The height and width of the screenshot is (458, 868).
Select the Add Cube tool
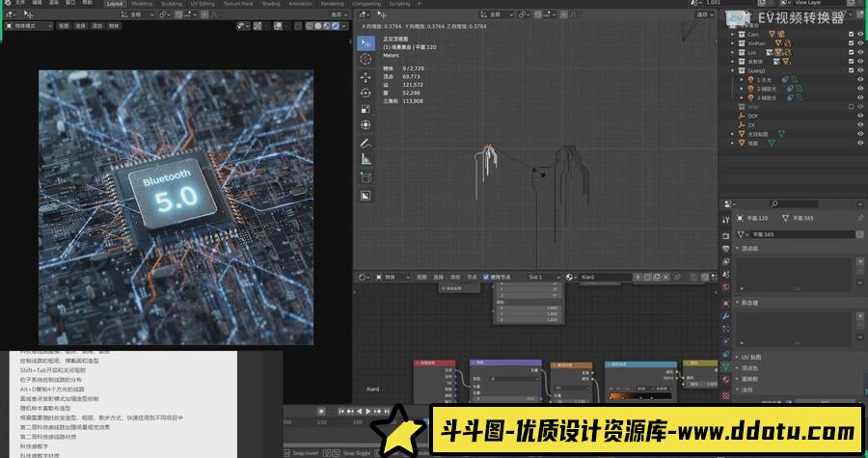click(x=366, y=177)
